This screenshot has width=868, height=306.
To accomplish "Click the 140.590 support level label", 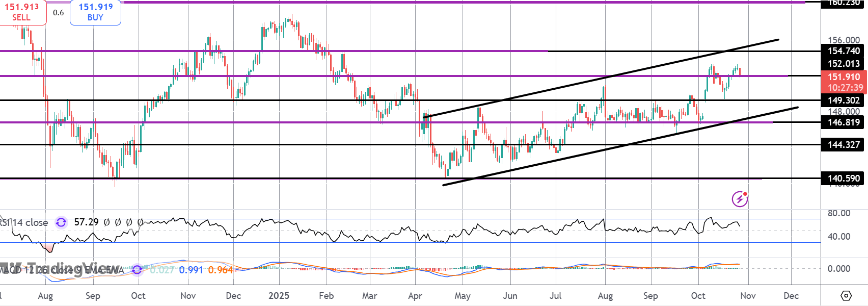I will 844,178.
